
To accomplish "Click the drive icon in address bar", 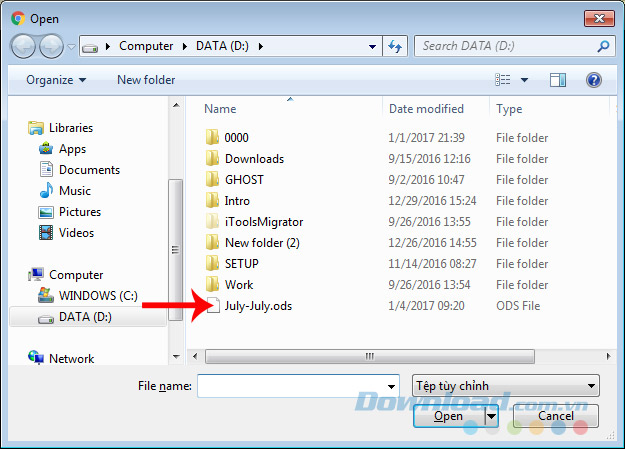I will [x=90, y=47].
